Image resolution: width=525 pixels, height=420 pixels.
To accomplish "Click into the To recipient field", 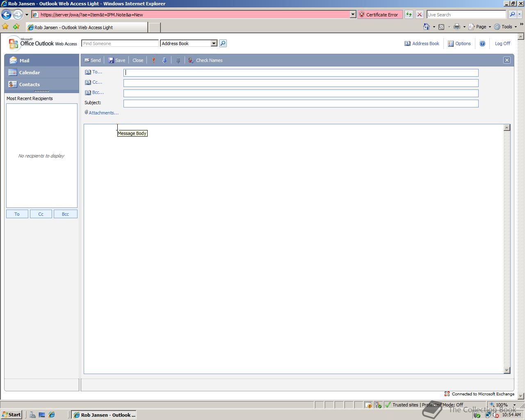I will 301,73.
